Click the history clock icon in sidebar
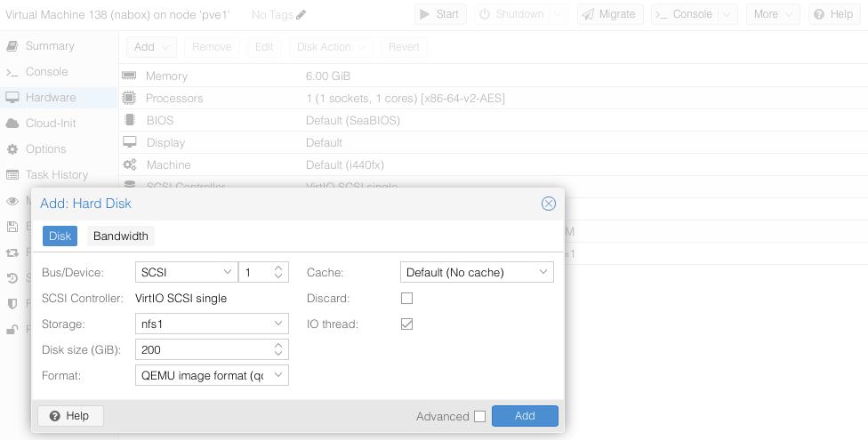 coord(12,278)
